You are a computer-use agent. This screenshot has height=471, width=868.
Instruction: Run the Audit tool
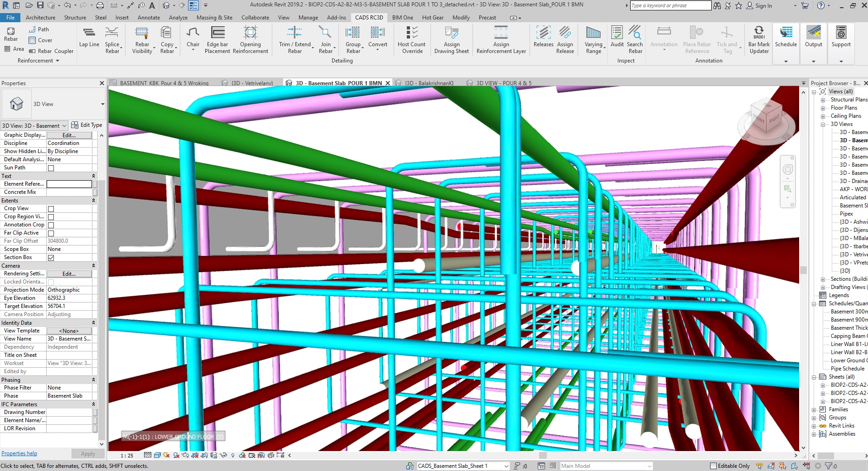tap(617, 37)
